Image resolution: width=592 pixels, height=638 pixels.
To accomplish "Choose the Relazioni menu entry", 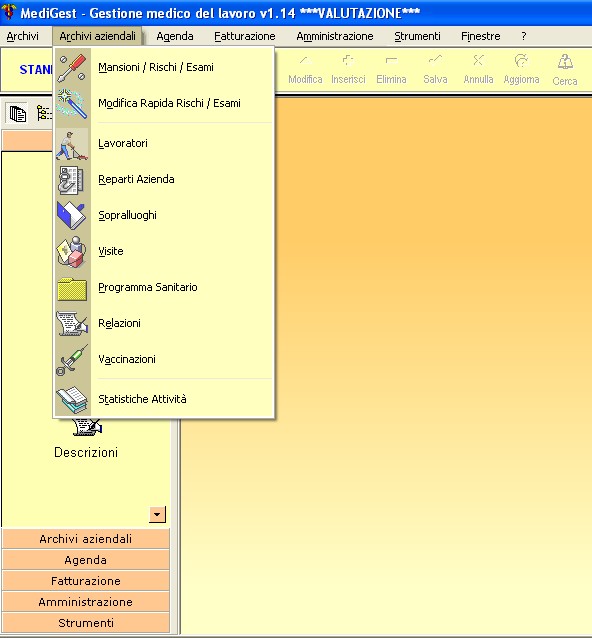I will click(164, 323).
